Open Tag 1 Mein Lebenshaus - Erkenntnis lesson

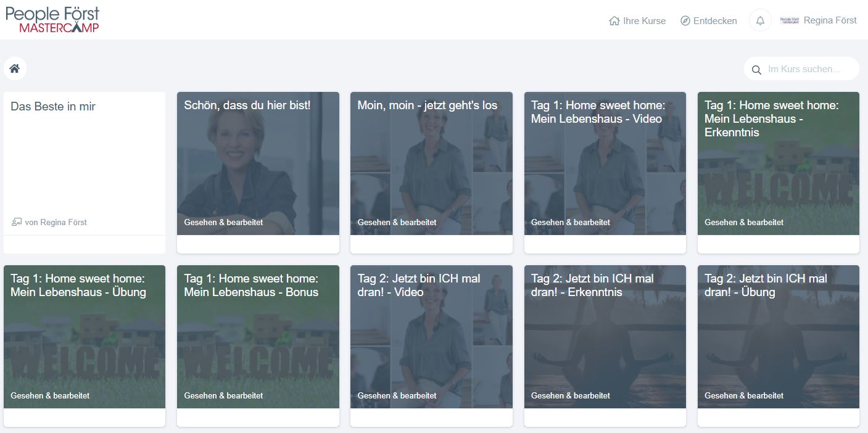point(778,163)
